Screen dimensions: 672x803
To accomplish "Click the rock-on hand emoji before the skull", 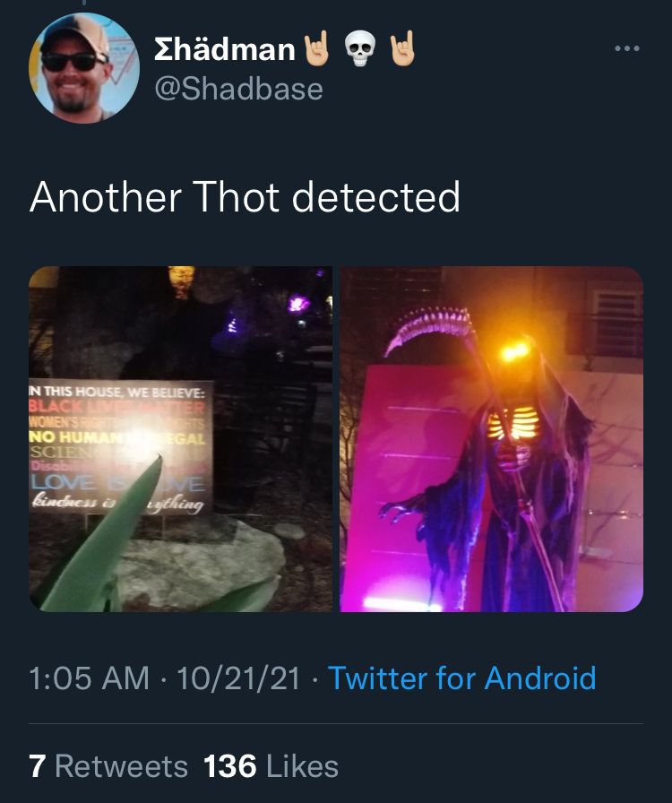I will point(317,48).
